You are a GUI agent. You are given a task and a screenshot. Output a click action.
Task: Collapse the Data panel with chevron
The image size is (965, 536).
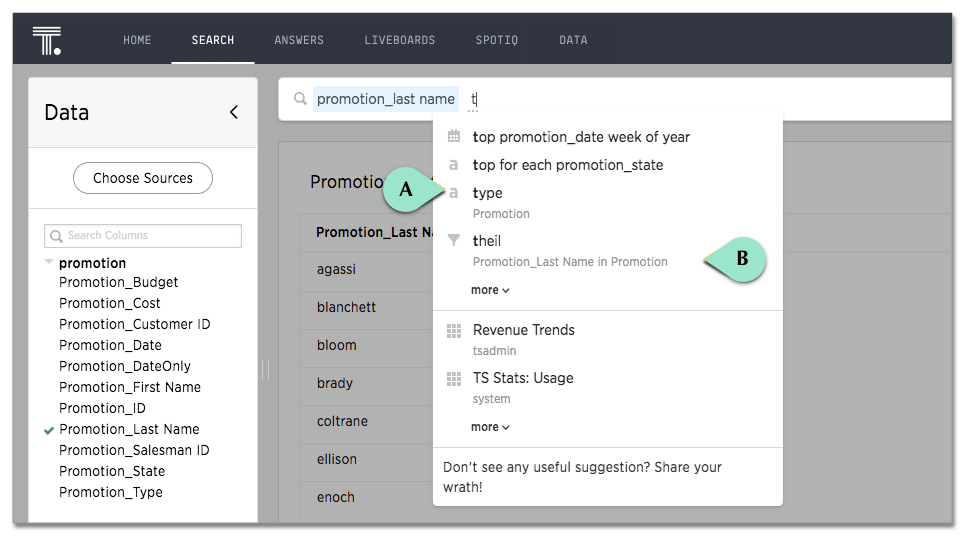click(234, 112)
